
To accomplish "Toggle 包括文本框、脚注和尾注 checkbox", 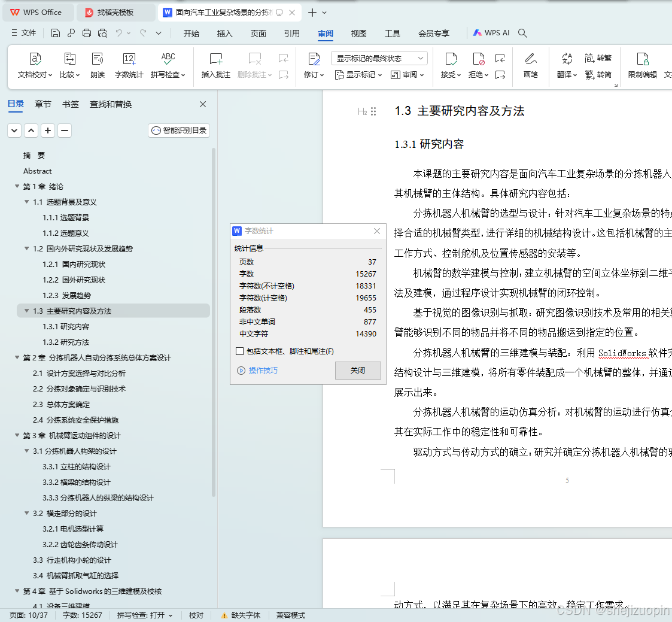I will (240, 351).
